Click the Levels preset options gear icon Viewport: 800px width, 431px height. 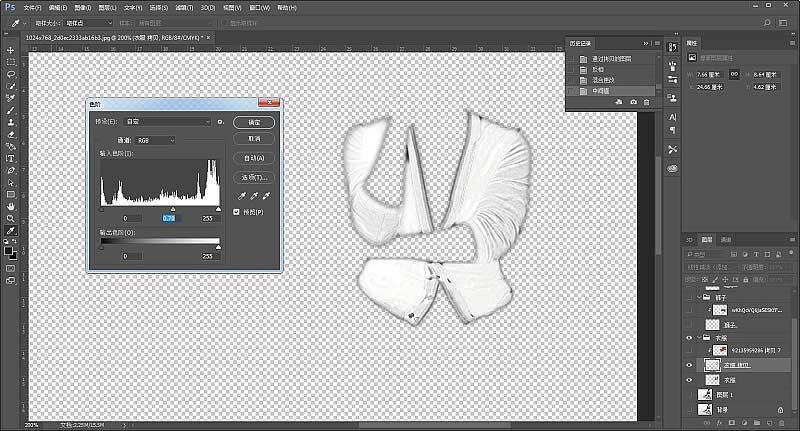(219, 122)
